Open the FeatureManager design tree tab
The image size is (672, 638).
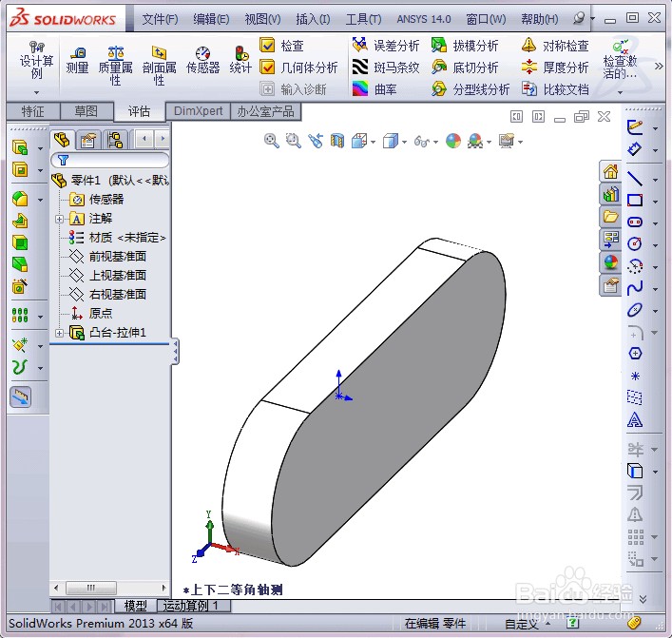pos(63,140)
